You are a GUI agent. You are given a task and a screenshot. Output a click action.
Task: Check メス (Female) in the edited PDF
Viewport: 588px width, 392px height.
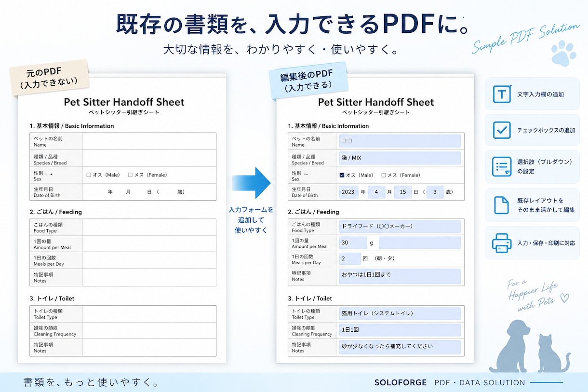[384, 175]
